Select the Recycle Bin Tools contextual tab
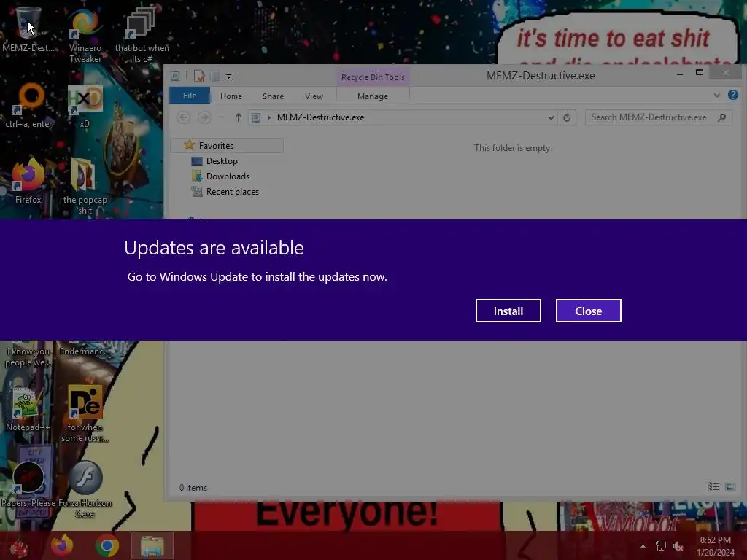The height and width of the screenshot is (560, 747). click(373, 77)
